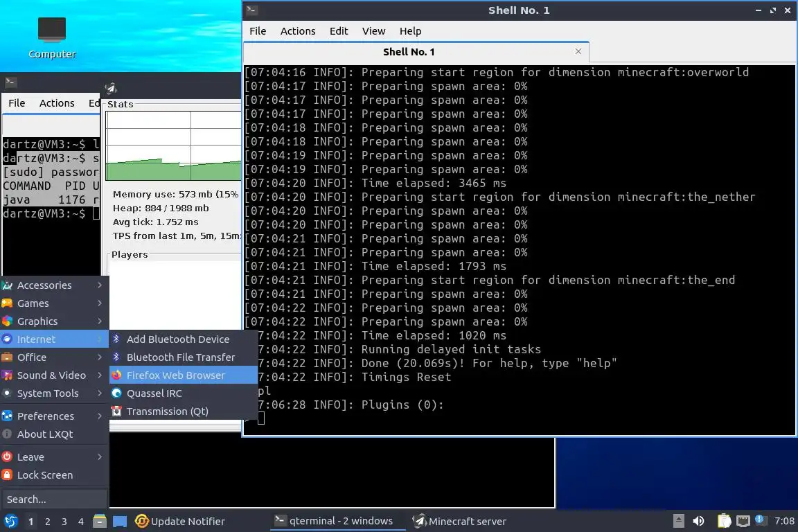Click the Office category icon
Image resolution: width=798 pixels, height=532 pixels.
click(x=7, y=357)
